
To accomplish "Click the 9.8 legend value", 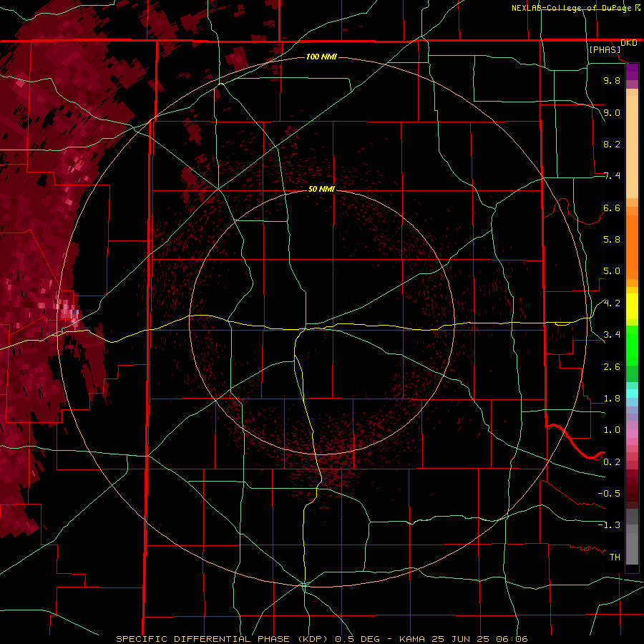I will click(x=612, y=80).
